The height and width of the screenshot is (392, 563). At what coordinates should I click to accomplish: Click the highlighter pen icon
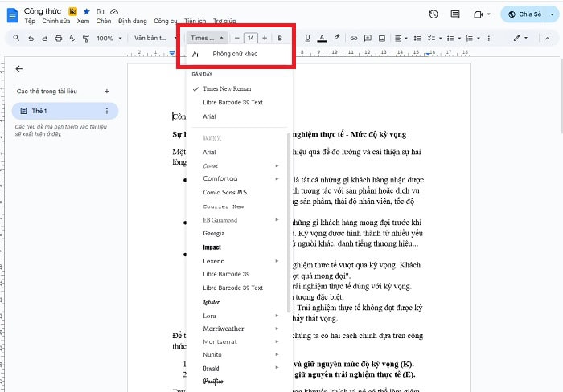(336, 38)
